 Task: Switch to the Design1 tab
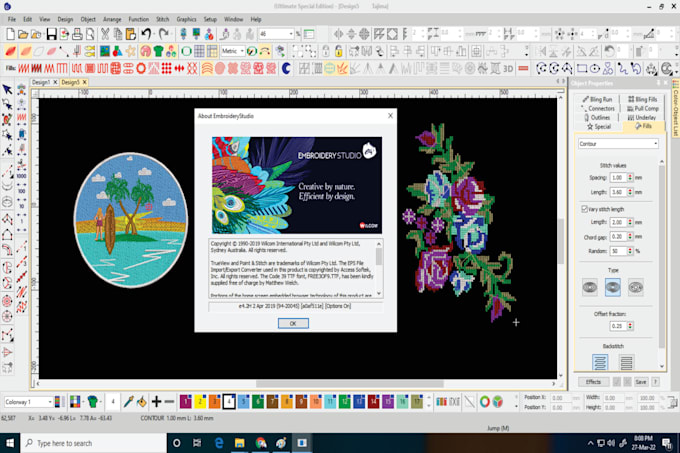point(41,82)
